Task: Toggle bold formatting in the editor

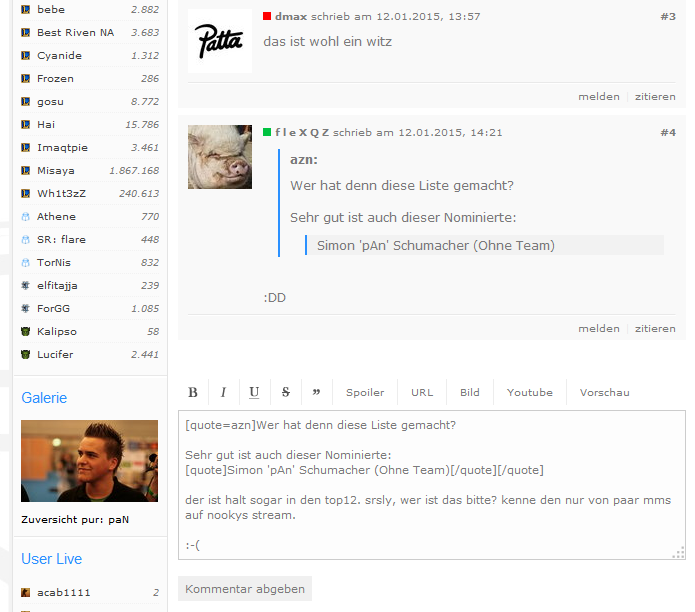Action: pos(193,393)
